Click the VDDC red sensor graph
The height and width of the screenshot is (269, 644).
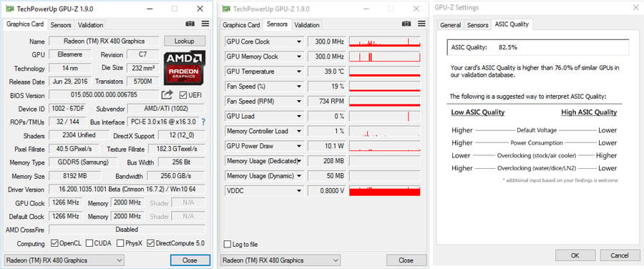(385, 190)
